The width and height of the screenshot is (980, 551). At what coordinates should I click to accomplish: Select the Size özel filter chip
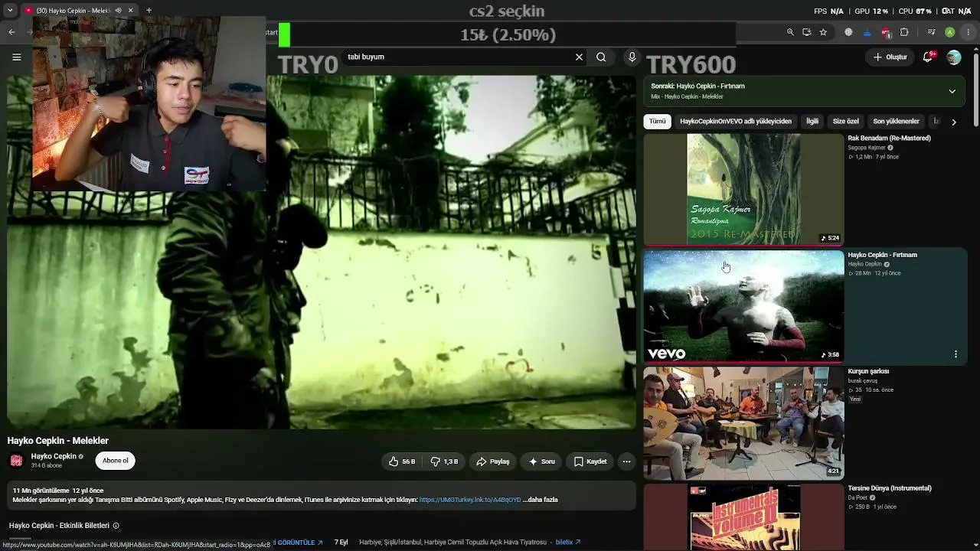coord(845,121)
